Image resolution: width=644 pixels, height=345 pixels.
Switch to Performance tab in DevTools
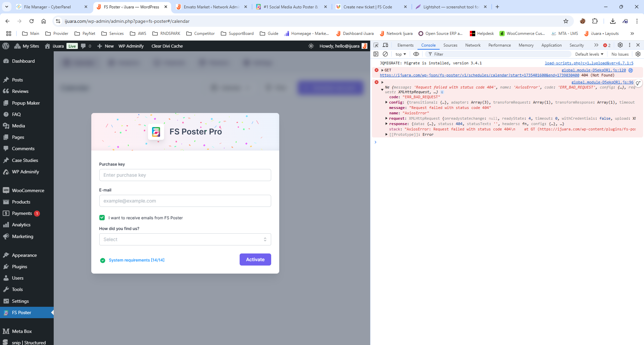(x=499, y=45)
